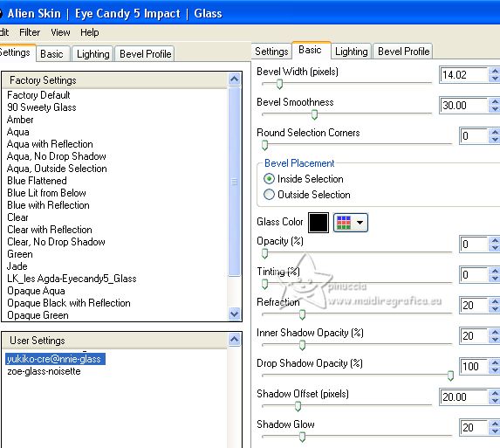Click Bevel Width slider handle
This screenshot has height=448, width=500.
point(279,84)
